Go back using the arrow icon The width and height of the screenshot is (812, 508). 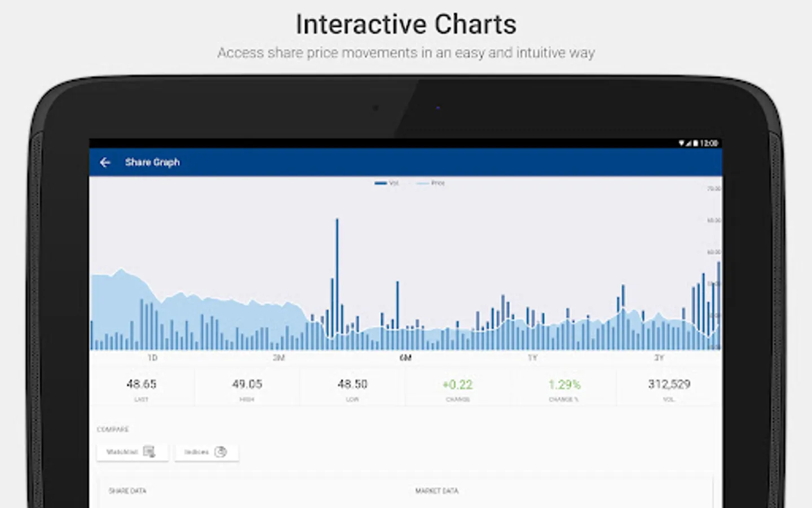click(105, 163)
